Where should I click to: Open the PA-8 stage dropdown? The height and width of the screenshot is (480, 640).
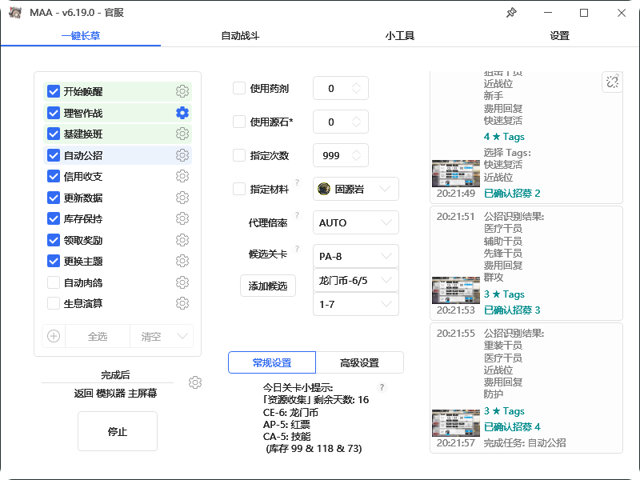tap(356, 256)
